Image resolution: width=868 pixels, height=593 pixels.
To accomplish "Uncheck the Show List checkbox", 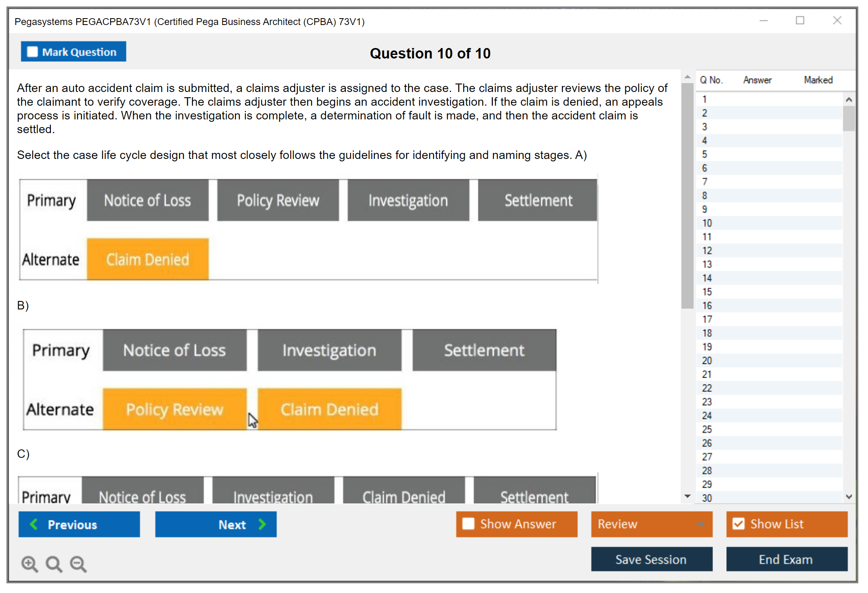I will click(738, 524).
